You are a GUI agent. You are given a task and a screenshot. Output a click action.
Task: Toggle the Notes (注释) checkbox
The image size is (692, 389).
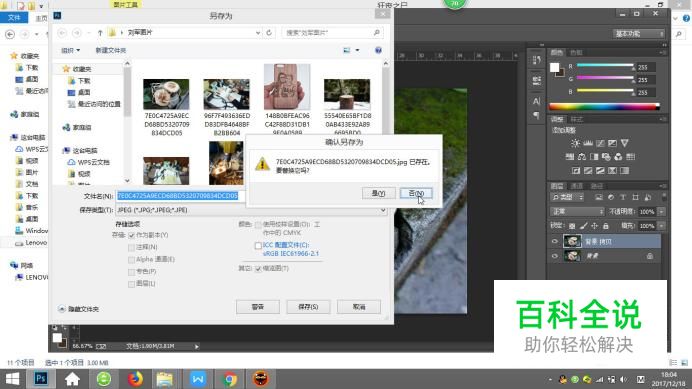pyautogui.click(x=132, y=247)
